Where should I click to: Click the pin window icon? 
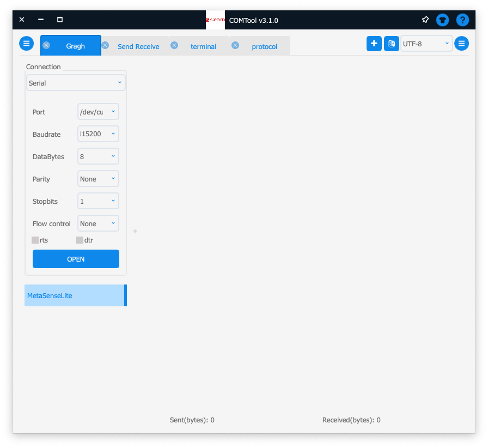(x=425, y=20)
